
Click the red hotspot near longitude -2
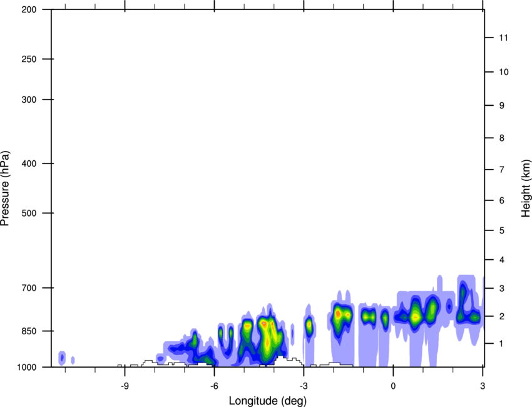[338, 312]
